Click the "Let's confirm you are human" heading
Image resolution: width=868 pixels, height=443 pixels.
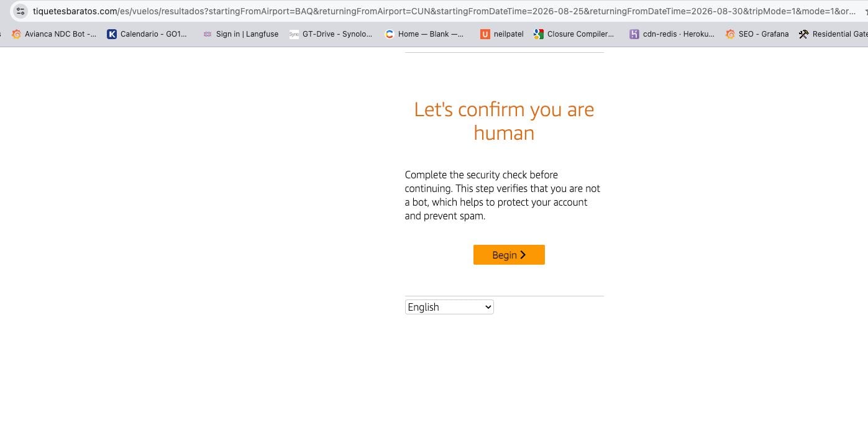pos(504,121)
